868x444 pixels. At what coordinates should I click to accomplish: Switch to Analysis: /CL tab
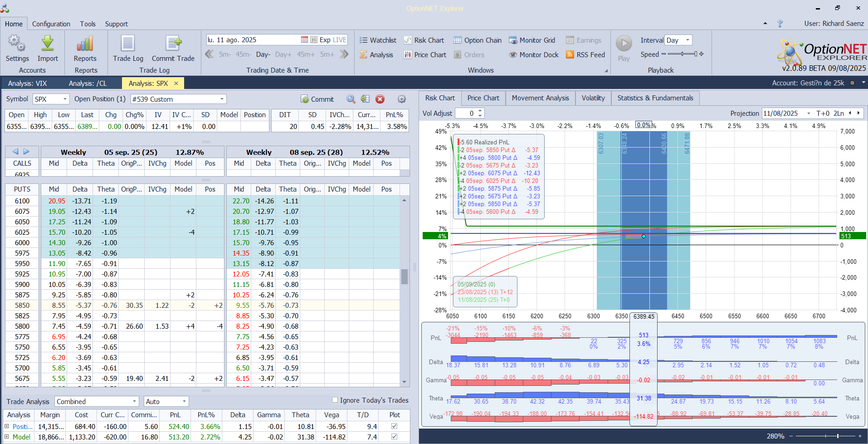(x=88, y=83)
